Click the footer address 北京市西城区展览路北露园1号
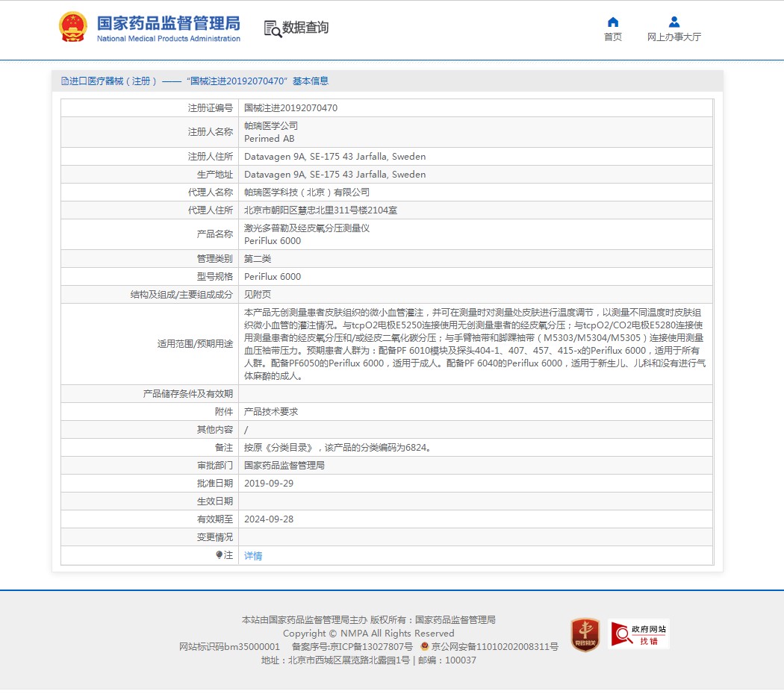 pyautogui.click(x=349, y=660)
